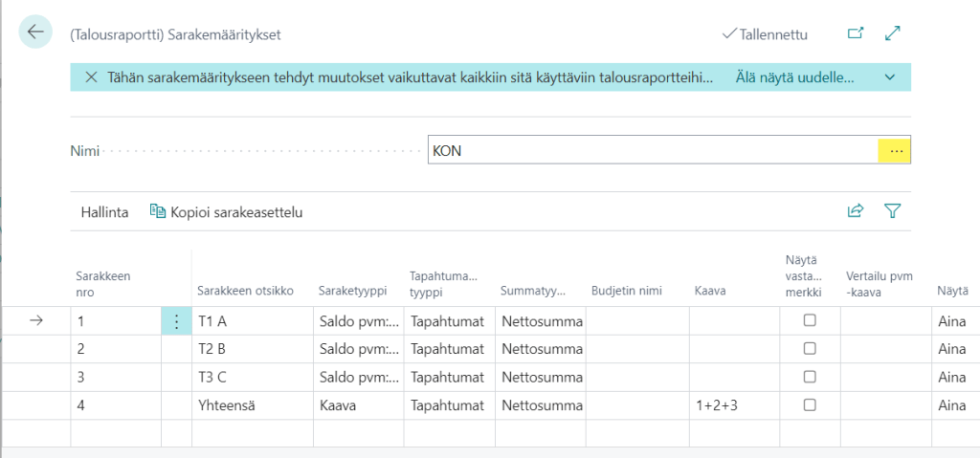
Task: Check opposite sign box for Yhteensä row
Action: [810, 404]
